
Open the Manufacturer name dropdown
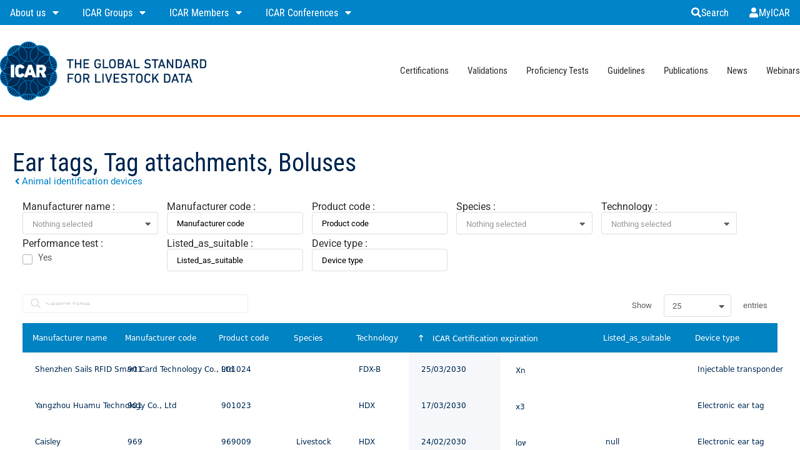(90, 223)
